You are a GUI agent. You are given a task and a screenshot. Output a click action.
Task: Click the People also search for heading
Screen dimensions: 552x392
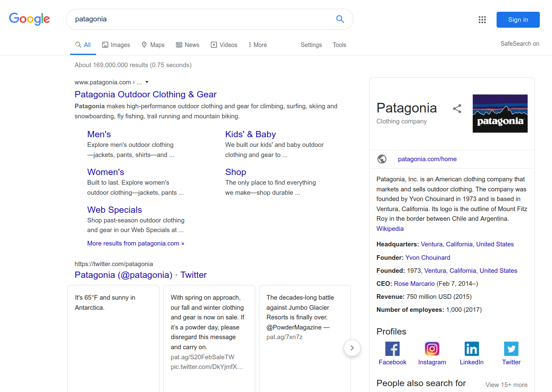click(x=421, y=383)
